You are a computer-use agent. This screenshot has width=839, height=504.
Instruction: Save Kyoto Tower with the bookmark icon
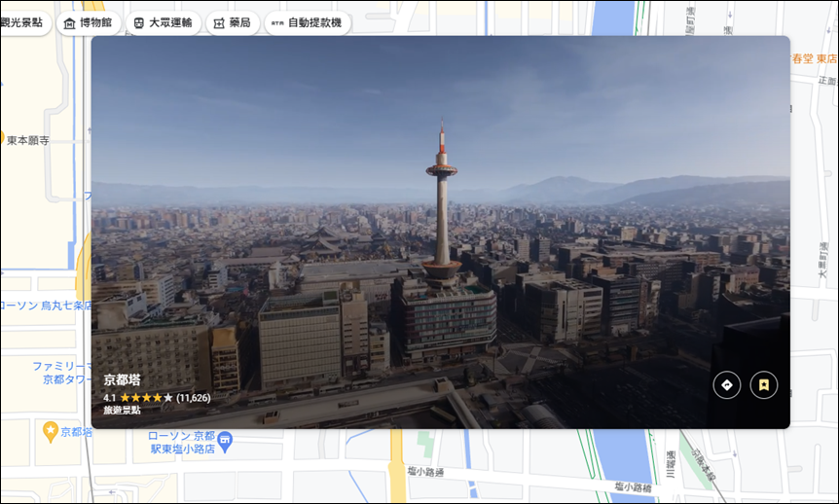[x=763, y=384]
